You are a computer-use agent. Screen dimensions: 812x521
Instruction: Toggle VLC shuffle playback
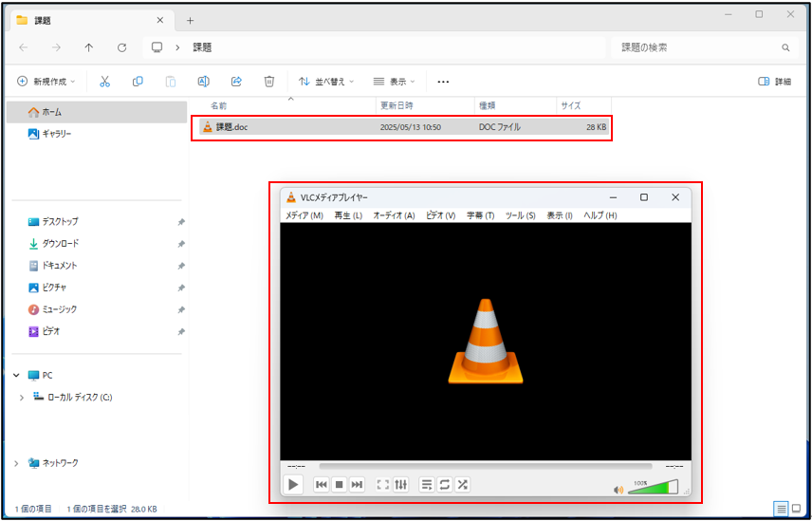click(x=463, y=485)
